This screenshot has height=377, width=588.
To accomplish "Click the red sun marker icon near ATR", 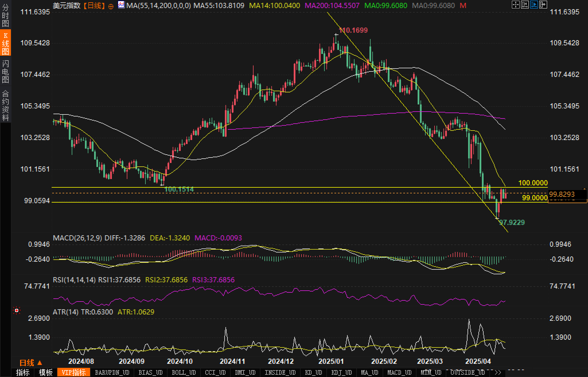I will click(x=17, y=310).
